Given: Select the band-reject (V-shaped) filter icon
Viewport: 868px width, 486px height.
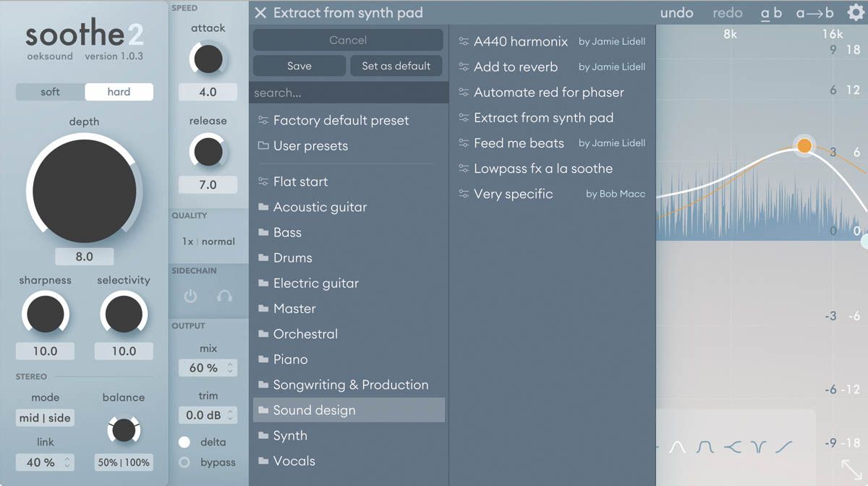Looking at the screenshot, I should [758, 448].
